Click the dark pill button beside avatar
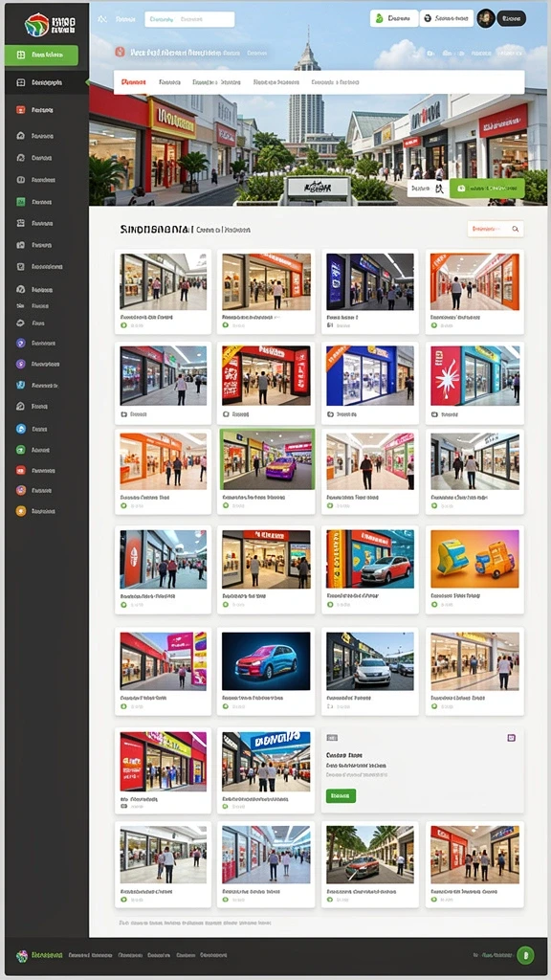This screenshot has height=980, width=551. [511, 18]
